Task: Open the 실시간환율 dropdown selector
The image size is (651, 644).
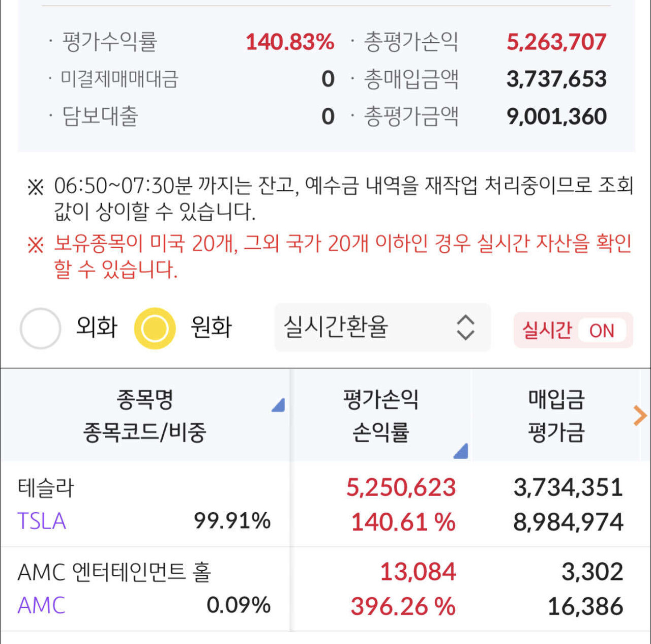Action: [381, 328]
